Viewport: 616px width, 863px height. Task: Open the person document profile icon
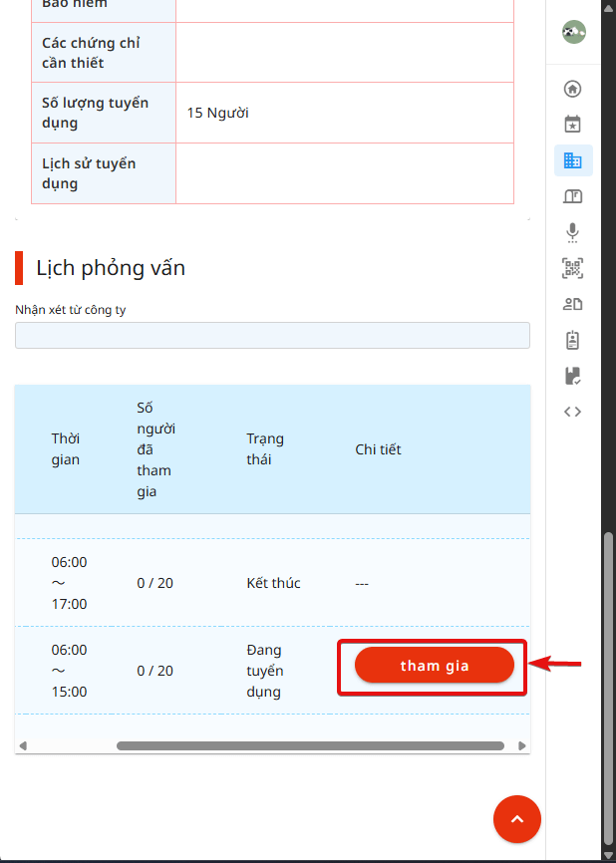coord(572,304)
